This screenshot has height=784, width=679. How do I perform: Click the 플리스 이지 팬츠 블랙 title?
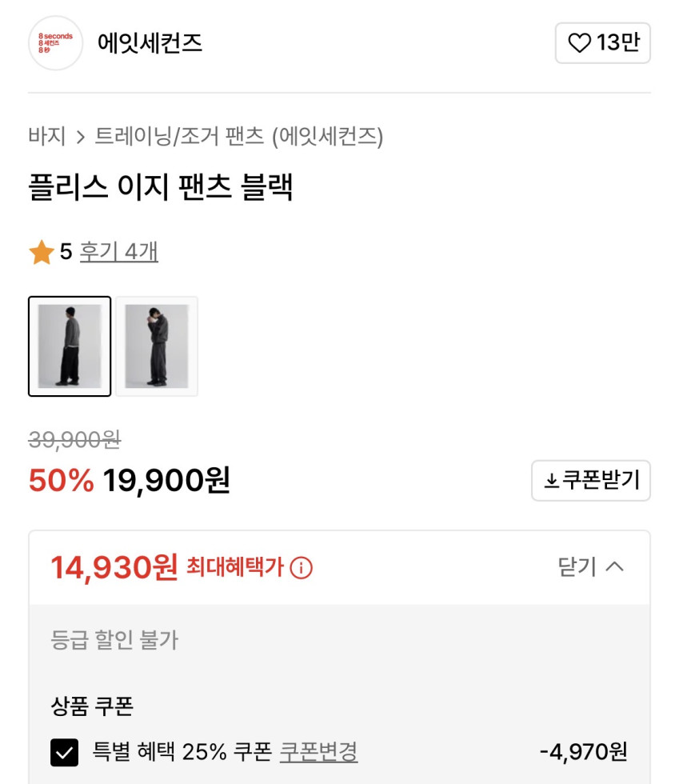point(161,188)
